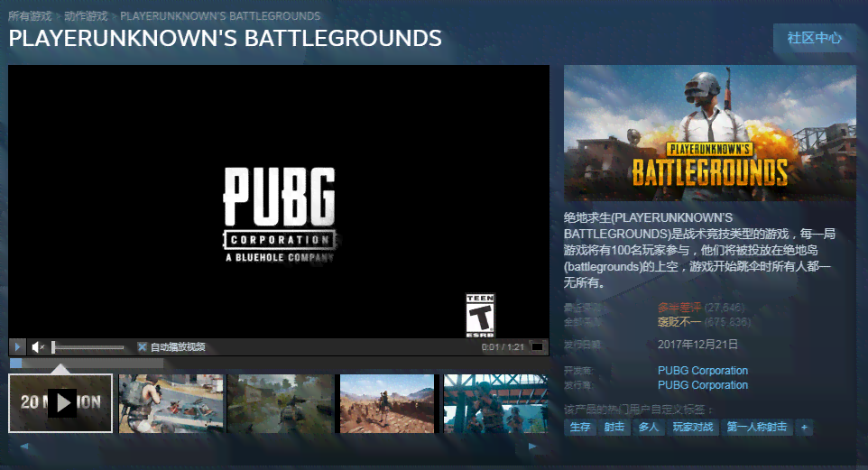Image resolution: width=868 pixels, height=470 pixels.
Task: Click the thumbnail strip scrollbar
Action: (279, 447)
